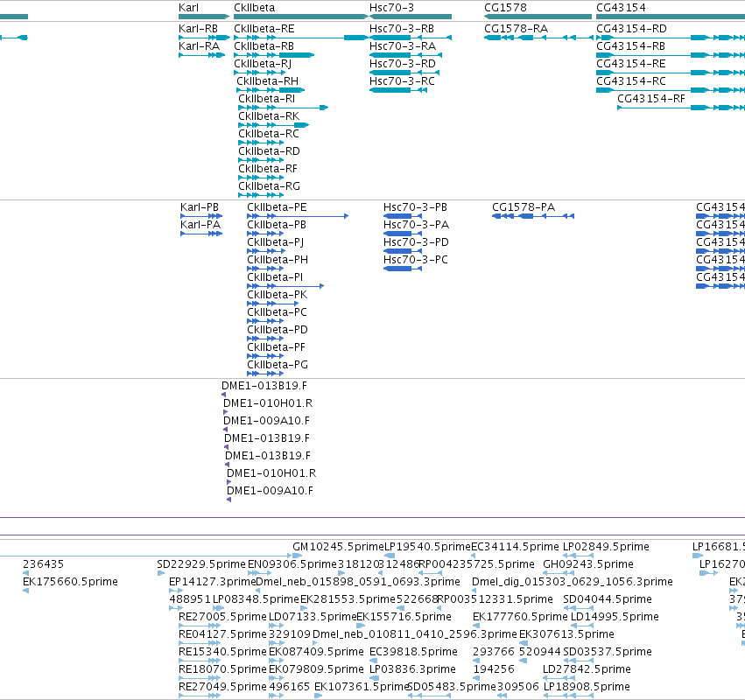The width and height of the screenshot is (745, 700).
Task: Select the Hsc70-3-RD transcript label
Action: click(403, 64)
